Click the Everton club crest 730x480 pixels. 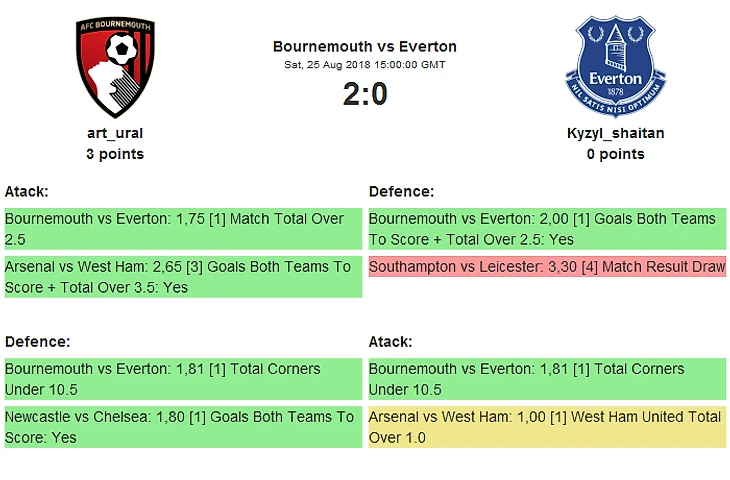(615, 67)
